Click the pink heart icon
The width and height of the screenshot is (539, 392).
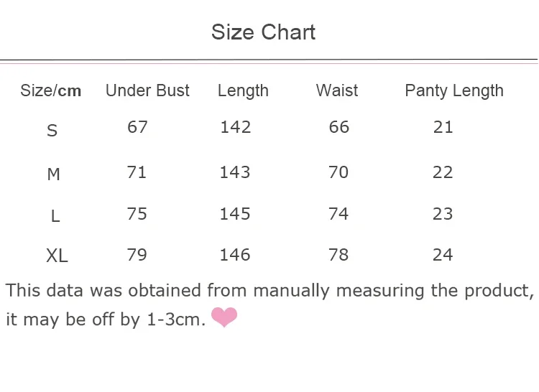click(x=224, y=317)
